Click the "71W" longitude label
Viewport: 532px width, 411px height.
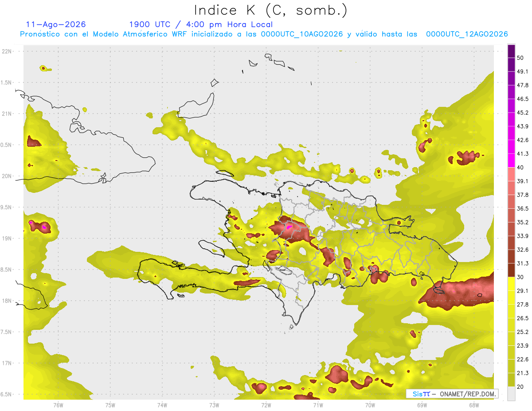coord(318,405)
